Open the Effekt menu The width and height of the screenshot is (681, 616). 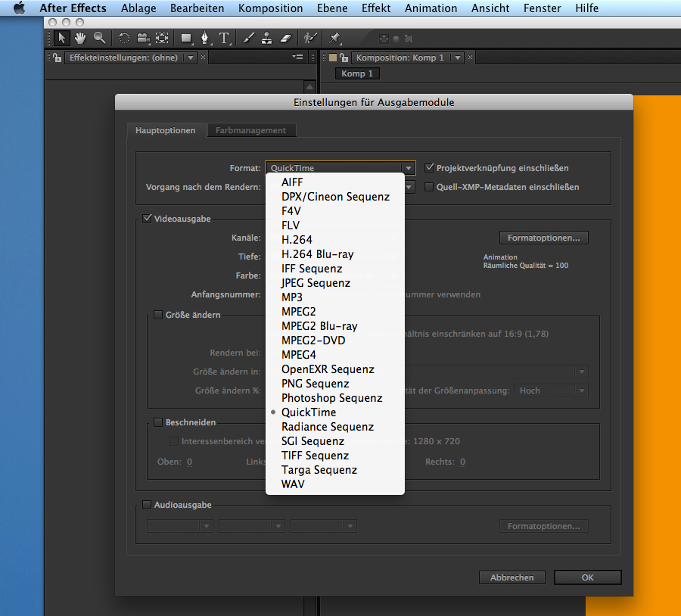pyautogui.click(x=376, y=8)
